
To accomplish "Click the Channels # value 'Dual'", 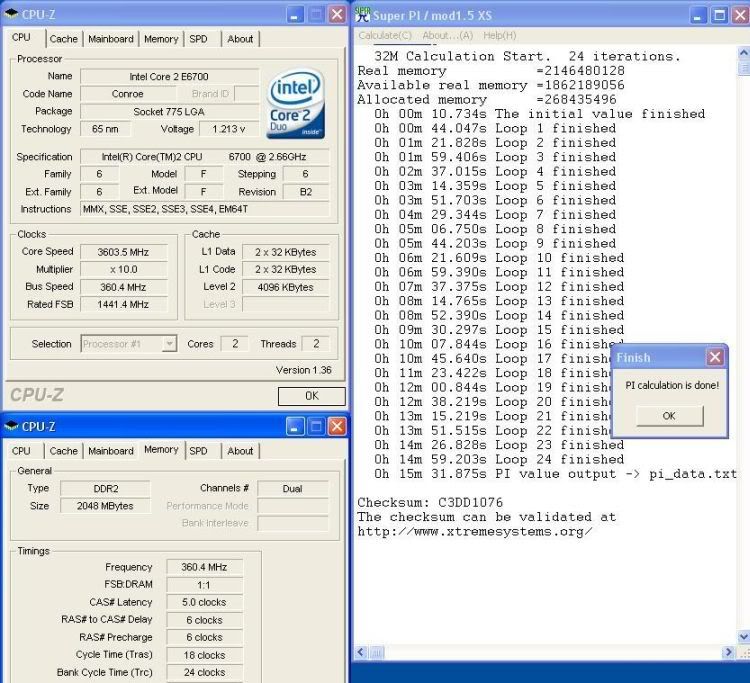I will click(293, 488).
